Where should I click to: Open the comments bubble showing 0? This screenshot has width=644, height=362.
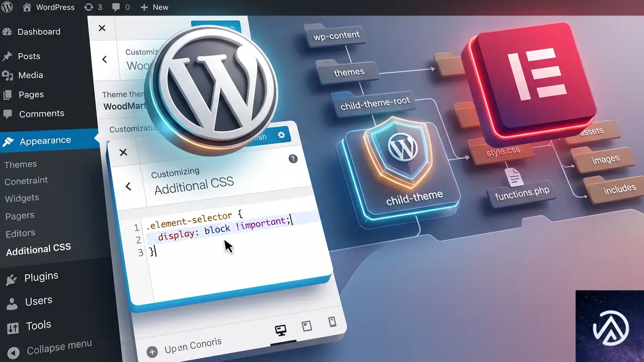coord(121,7)
